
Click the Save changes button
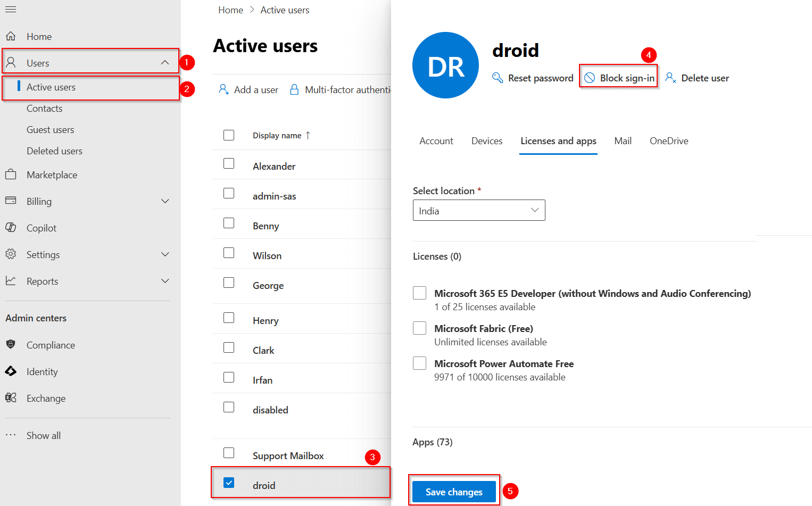click(454, 492)
